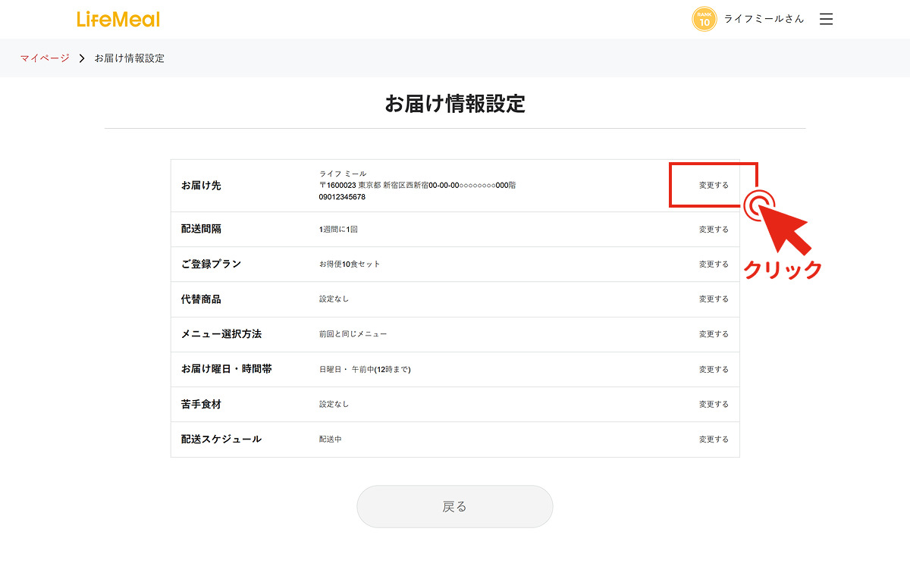Click 変更する next to 代替商品
The height and width of the screenshot is (588, 910).
713,299
